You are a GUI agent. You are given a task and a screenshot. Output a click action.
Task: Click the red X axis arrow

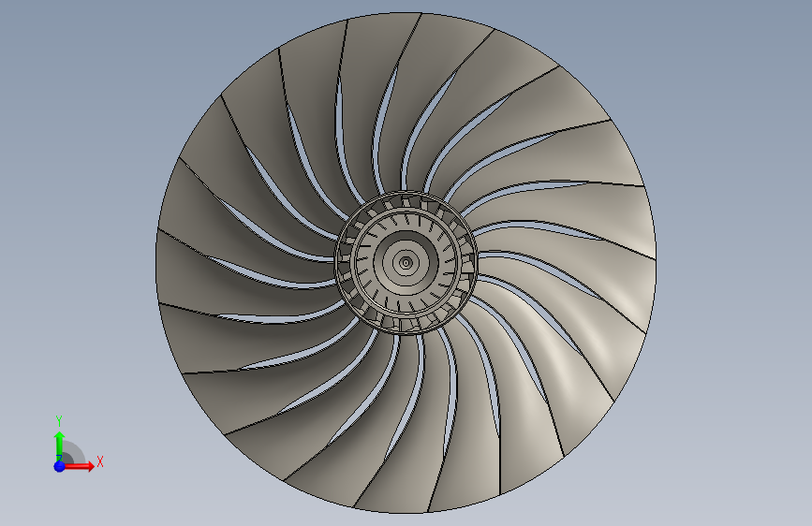click(80, 466)
